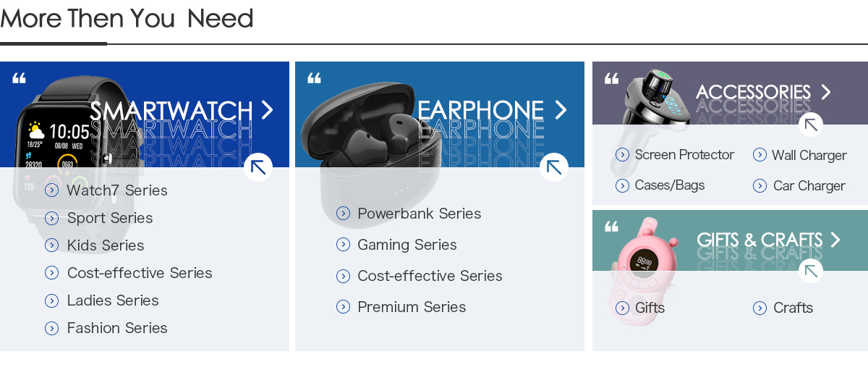Viewport: 868px width, 370px height.
Task: Click the diagonal arrow in Gifts & Crafts panel
Action: (811, 271)
